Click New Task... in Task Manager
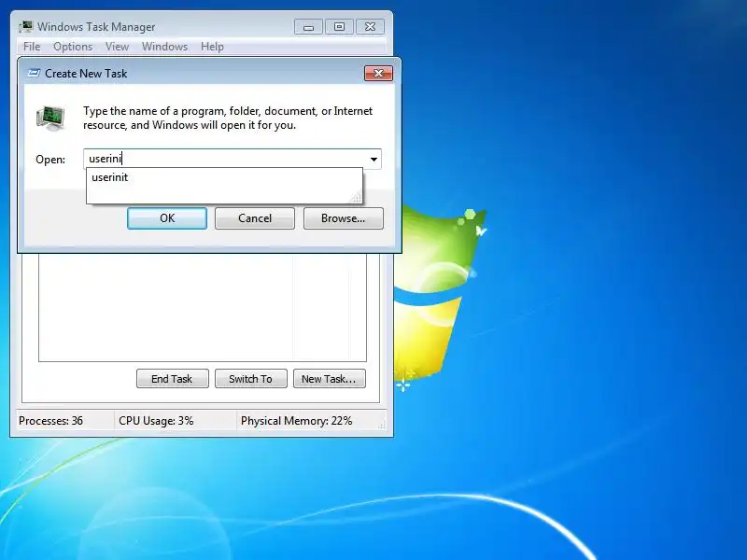This screenshot has width=747, height=560. pyautogui.click(x=330, y=379)
